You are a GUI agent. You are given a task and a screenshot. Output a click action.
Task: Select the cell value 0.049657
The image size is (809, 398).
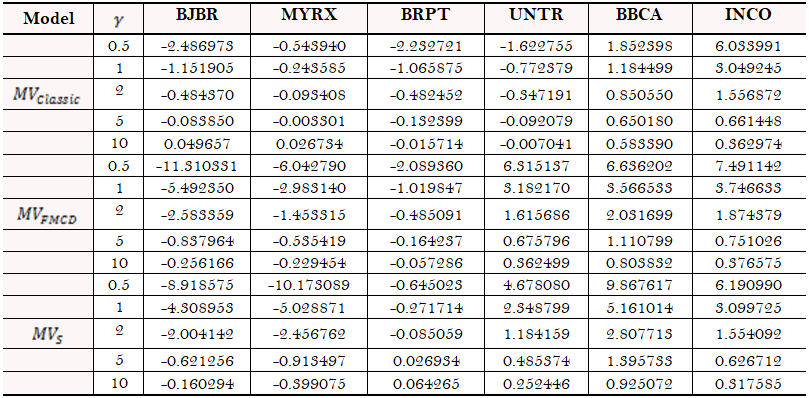[x=197, y=144]
